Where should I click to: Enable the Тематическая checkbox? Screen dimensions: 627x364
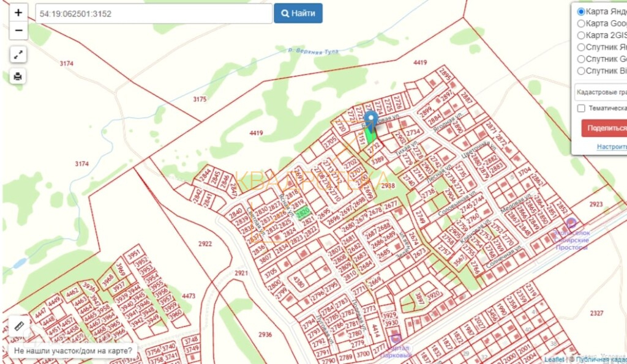point(581,108)
